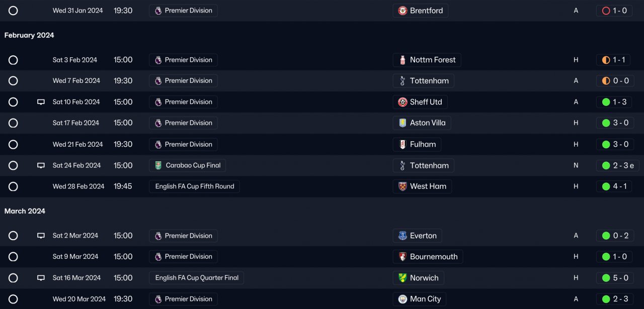Click the Sheff Utd club crest
This screenshot has width=644, height=309.
[403, 102]
